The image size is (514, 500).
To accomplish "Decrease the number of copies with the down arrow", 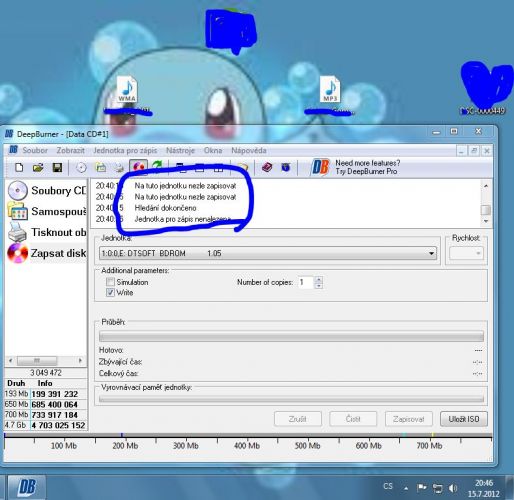I will pos(319,286).
